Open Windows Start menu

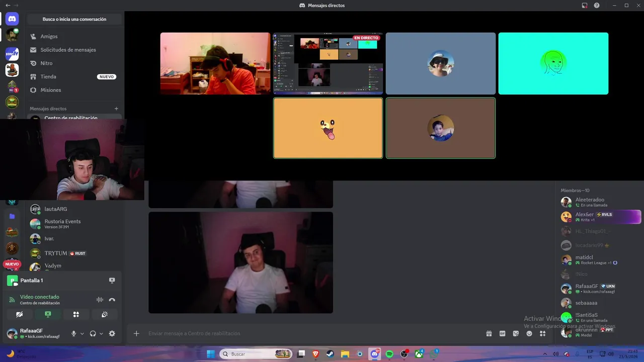210,354
